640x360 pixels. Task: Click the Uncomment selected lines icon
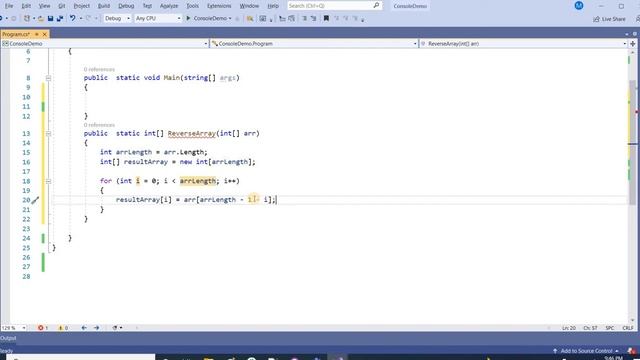(x=313, y=18)
